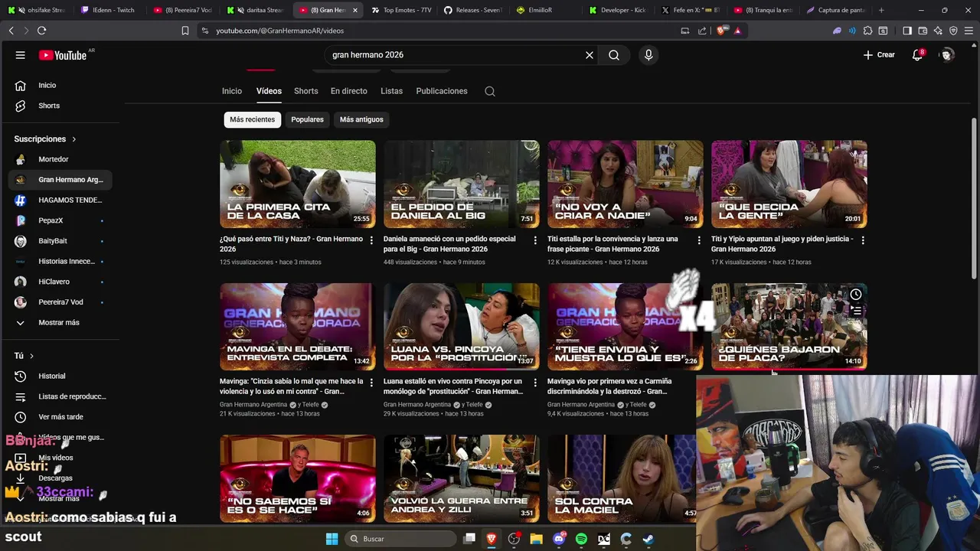
Task: Open the YouTube hamburger guide menu
Action: pos(21,55)
